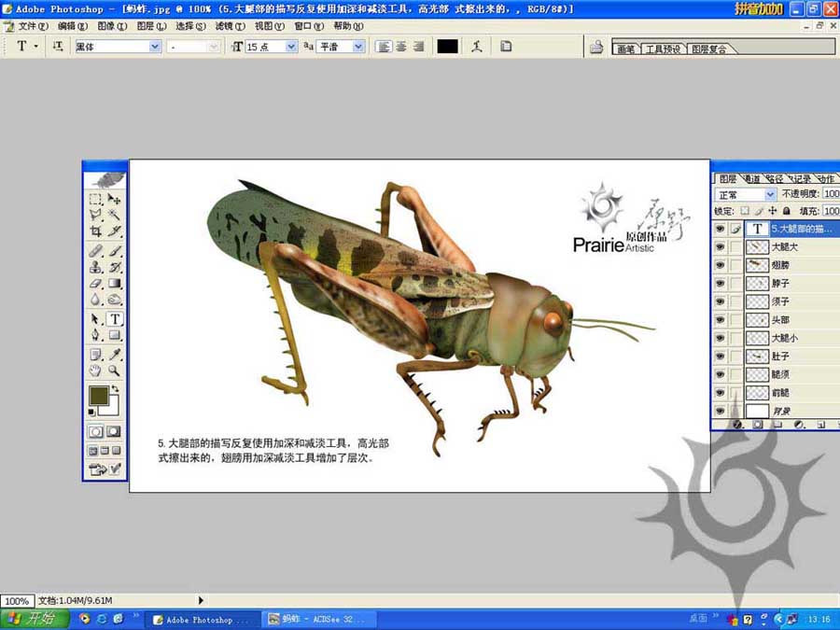
Task: Toggle visibility of 头部 layer
Action: (x=720, y=320)
